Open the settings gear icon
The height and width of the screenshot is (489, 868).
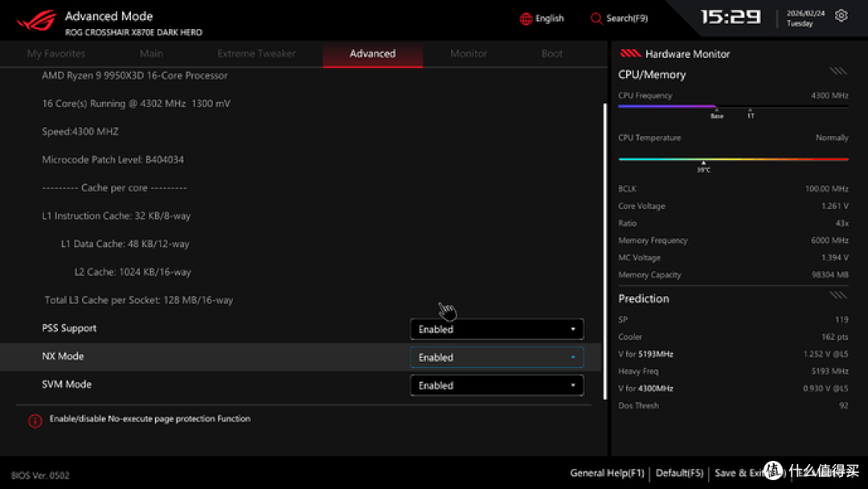tap(841, 15)
